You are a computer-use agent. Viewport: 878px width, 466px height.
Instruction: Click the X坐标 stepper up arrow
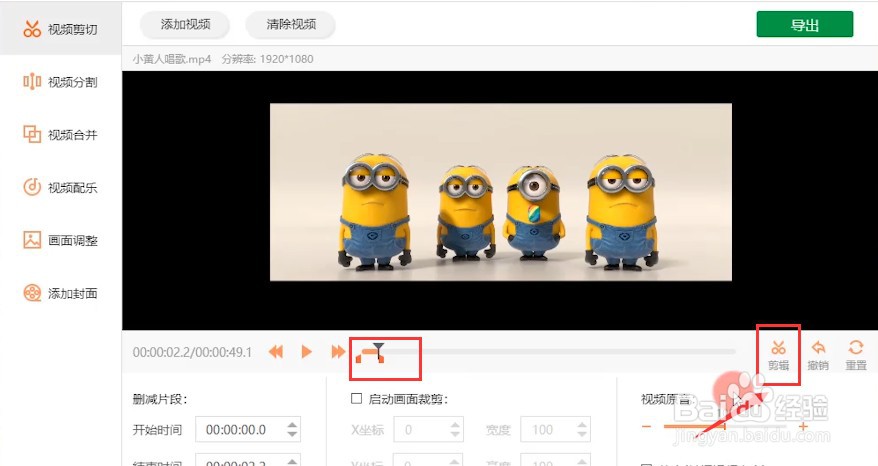(x=455, y=425)
